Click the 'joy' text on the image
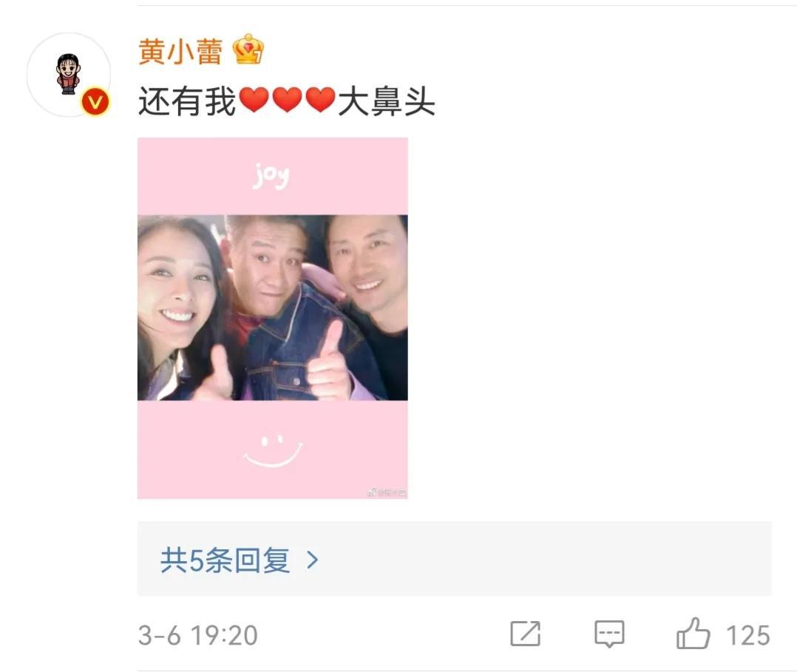The height and width of the screenshot is (672, 797). pos(271,177)
